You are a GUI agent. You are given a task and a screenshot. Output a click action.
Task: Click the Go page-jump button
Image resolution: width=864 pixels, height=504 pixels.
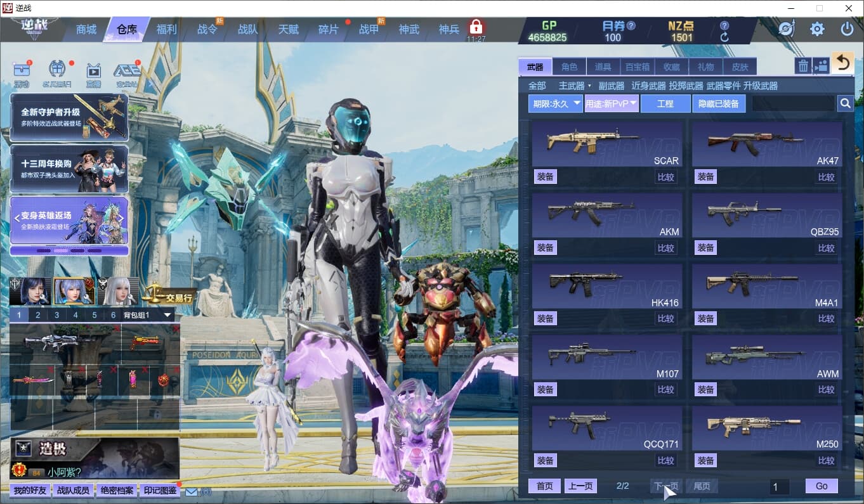tap(821, 486)
